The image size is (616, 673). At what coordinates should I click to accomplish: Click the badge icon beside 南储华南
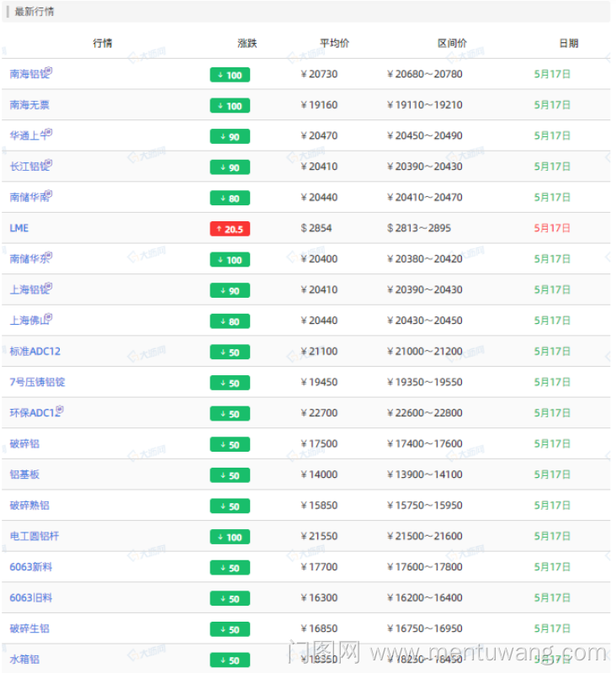click(x=48, y=194)
